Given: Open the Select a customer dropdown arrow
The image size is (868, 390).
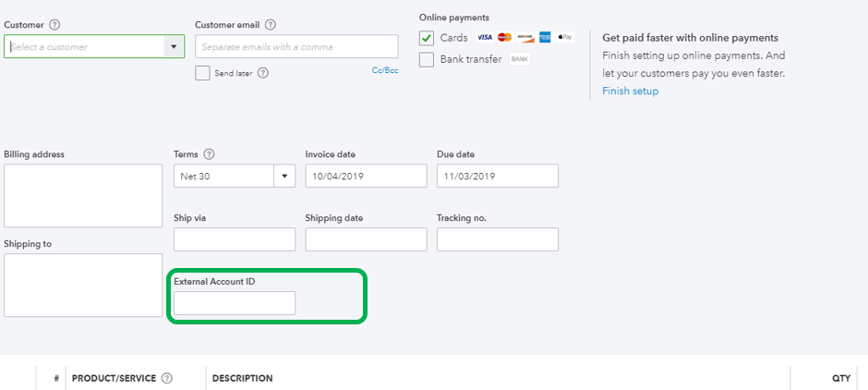Looking at the screenshot, I should point(174,46).
